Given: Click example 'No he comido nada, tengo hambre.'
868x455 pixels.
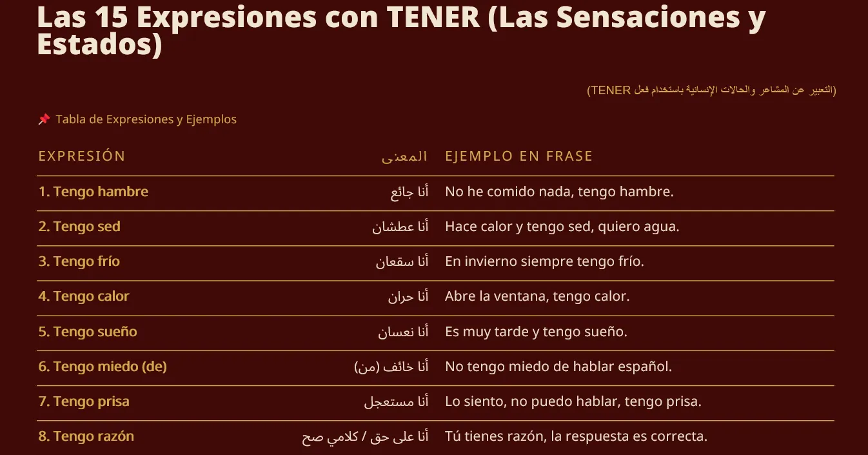Looking at the screenshot, I should tap(559, 192).
